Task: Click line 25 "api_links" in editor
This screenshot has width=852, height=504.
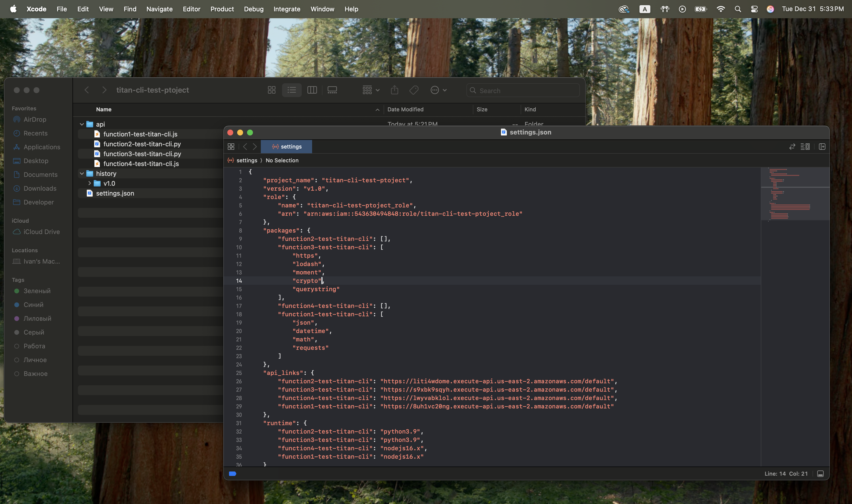Action: pyautogui.click(x=288, y=373)
